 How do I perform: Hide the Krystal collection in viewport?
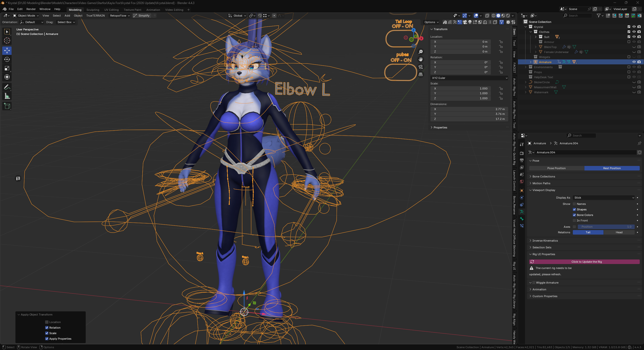(634, 27)
